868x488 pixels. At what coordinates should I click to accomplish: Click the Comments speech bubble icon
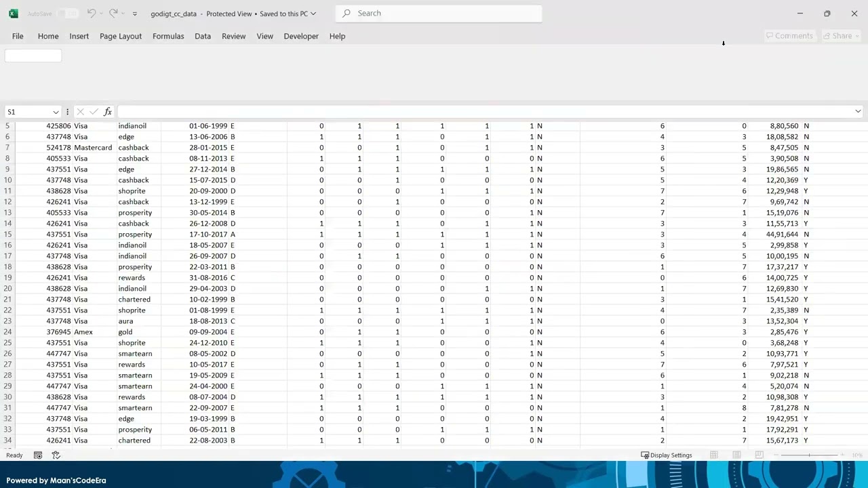coord(770,36)
